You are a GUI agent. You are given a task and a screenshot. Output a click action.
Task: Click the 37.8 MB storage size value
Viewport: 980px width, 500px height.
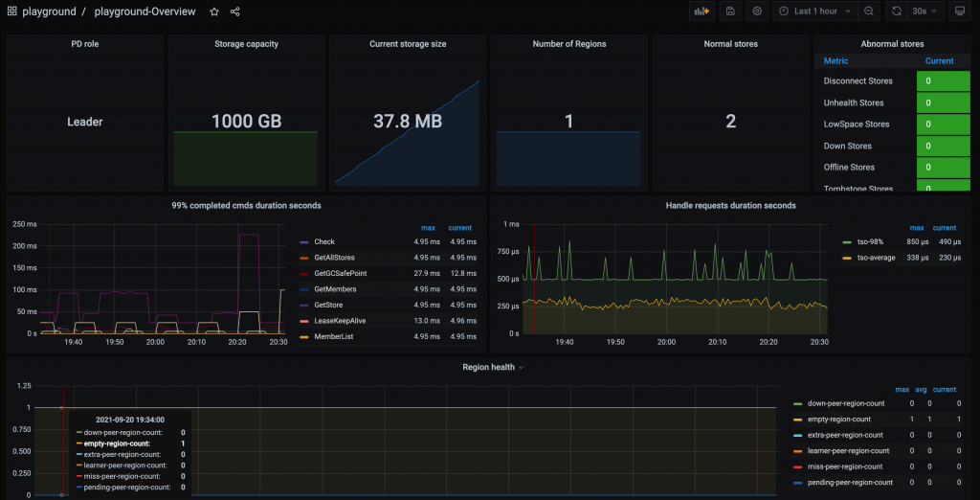pos(408,121)
